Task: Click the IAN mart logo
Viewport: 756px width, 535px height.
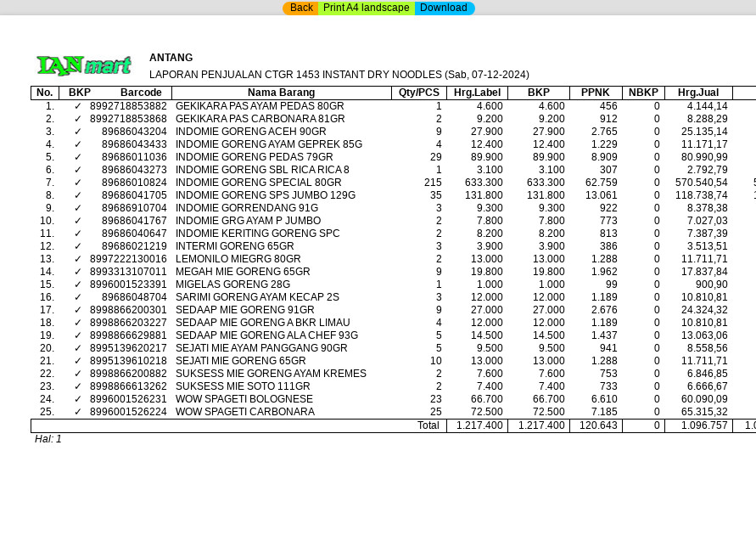Action: pyautogui.click(x=84, y=65)
